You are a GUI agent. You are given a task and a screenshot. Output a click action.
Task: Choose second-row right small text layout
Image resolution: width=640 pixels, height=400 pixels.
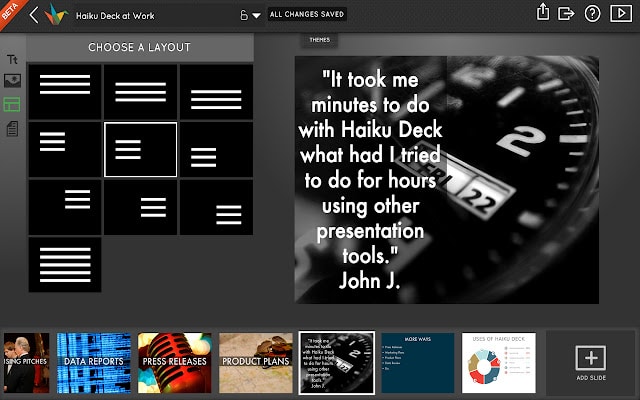point(216,149)
